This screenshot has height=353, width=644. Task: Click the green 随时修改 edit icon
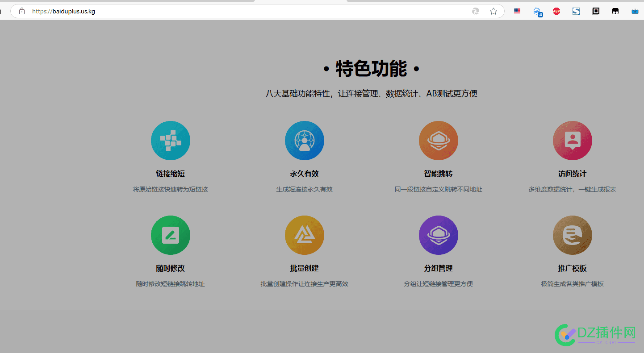pyautogui.click(x=171, y=235)
